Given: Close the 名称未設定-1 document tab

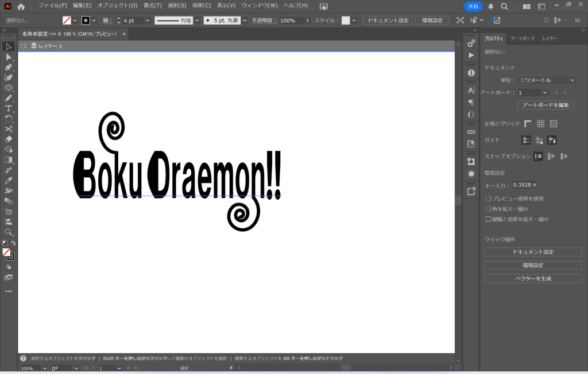Looking at the screenshot, I should tap(124, 34).
